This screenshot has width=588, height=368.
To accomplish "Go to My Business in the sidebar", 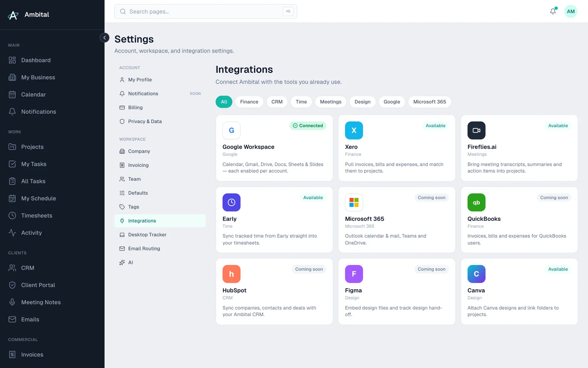I will coord(52,77).
